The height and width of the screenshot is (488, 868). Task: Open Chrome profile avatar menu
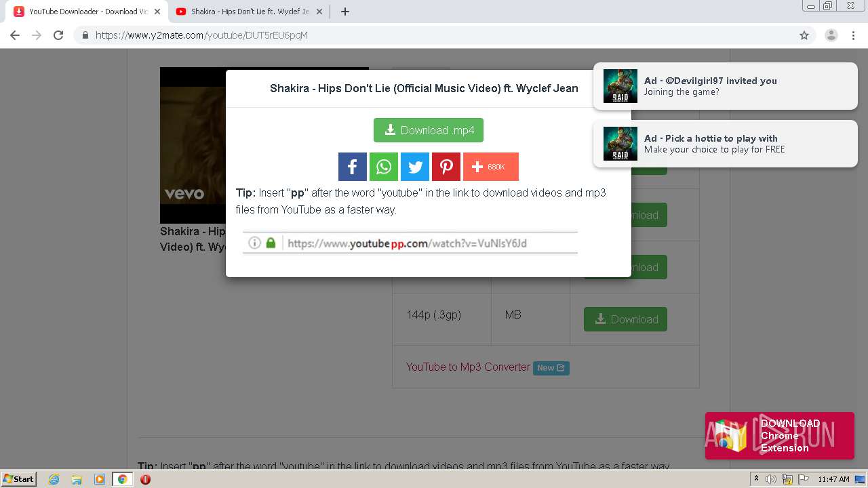[831, 35]
